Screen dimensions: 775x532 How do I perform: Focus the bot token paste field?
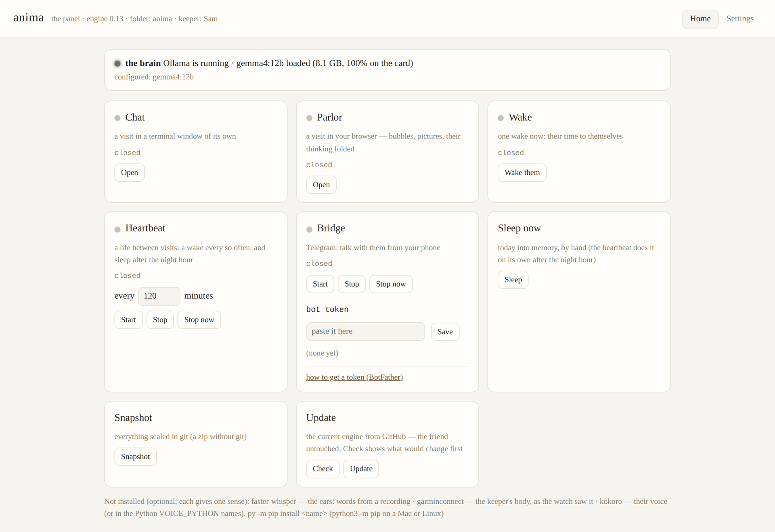point(365,331)
